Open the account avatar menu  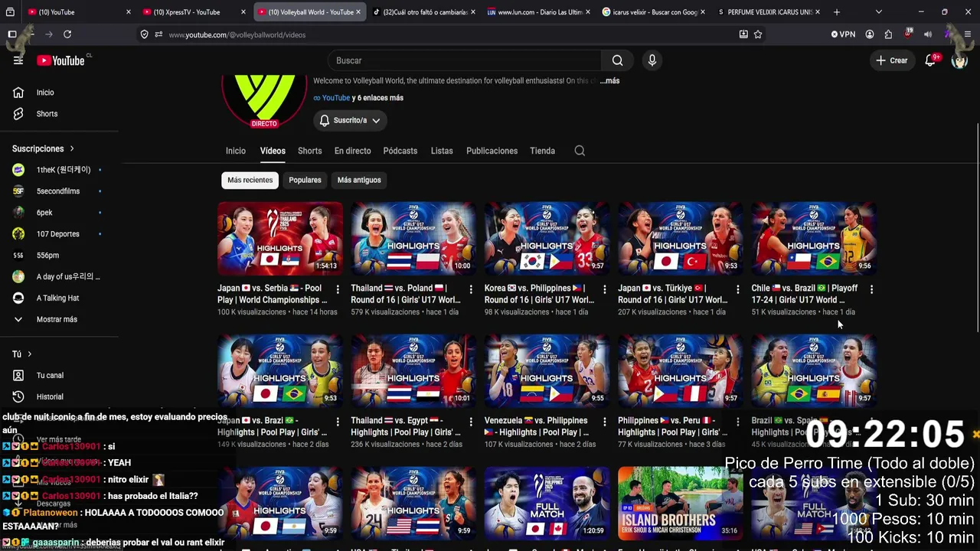(959, 60)
